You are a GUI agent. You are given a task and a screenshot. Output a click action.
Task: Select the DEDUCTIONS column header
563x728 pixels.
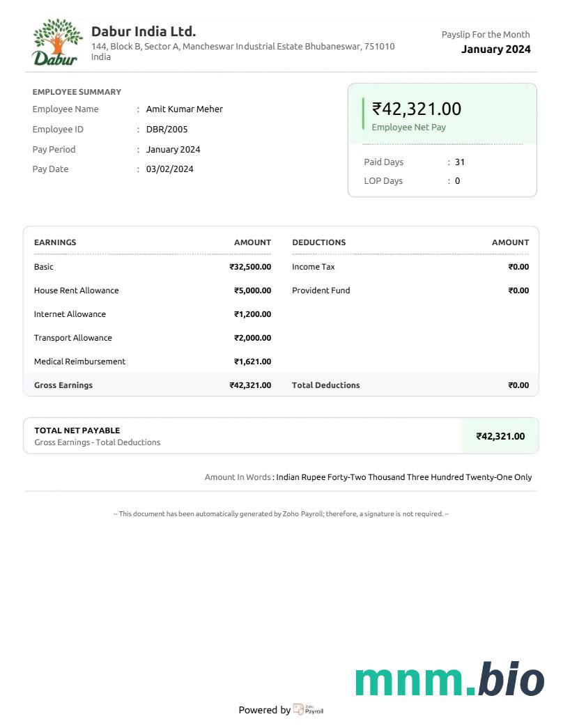[x=319, y=242]
